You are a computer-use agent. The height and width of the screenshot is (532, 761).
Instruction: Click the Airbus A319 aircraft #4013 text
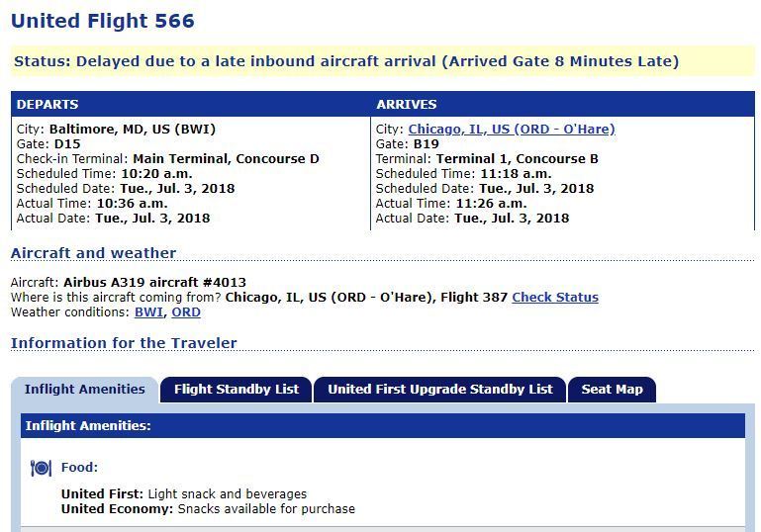154,282
